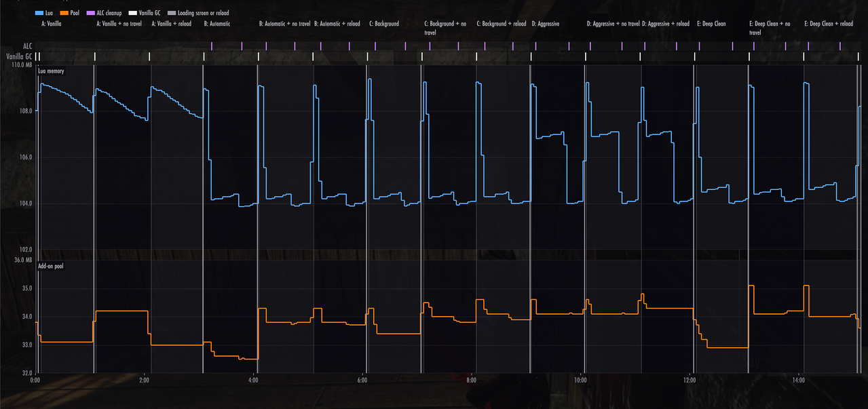Select the 'D: Aggressive' phase label

point(546,24)
